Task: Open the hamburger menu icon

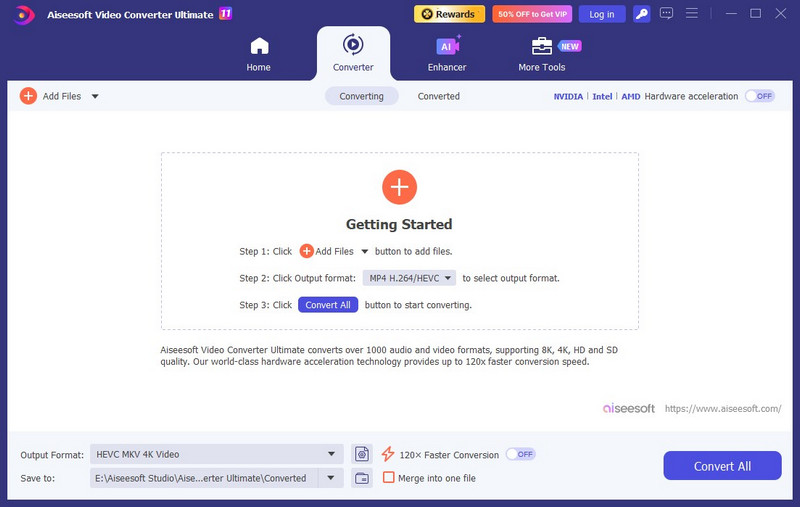Action: pos(692,13)
